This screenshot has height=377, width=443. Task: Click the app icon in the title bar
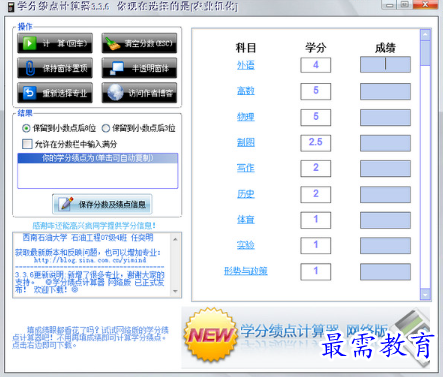click(11, 6)
